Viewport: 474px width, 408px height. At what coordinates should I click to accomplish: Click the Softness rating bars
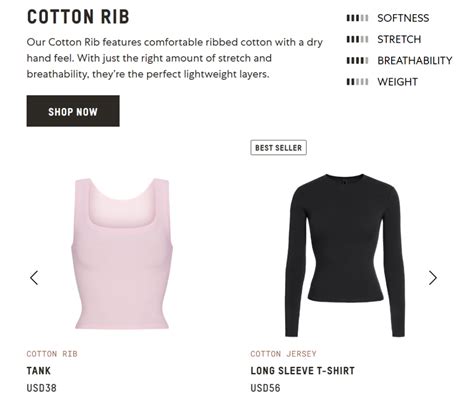point(357,18)
